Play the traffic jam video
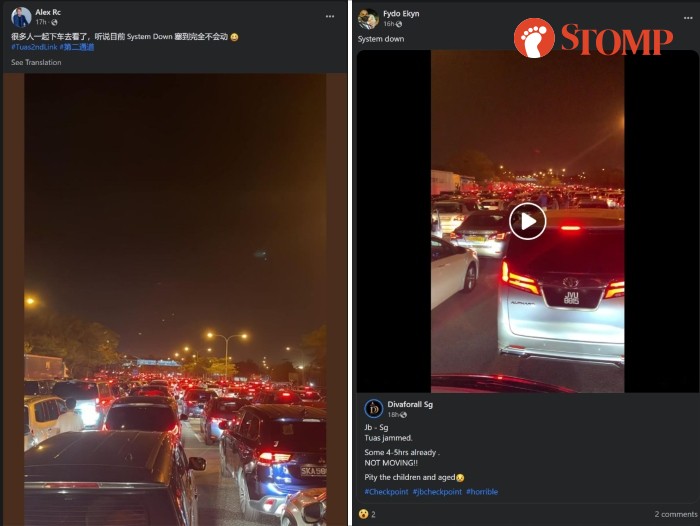 (x=528, y=221)
